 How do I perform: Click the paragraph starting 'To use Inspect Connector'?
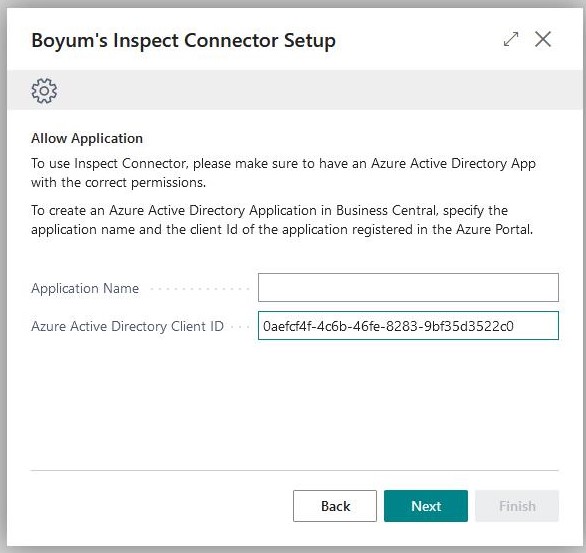click(x=283, y=173)
